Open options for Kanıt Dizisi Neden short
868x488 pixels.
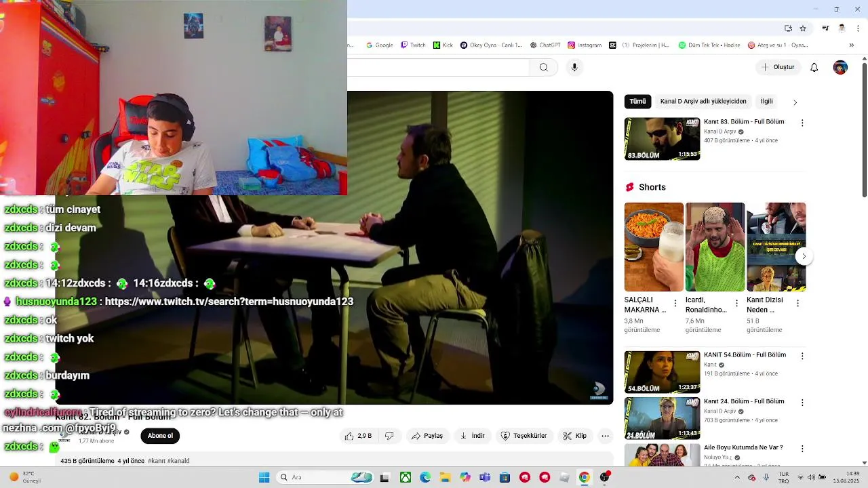tap(797, 304)
